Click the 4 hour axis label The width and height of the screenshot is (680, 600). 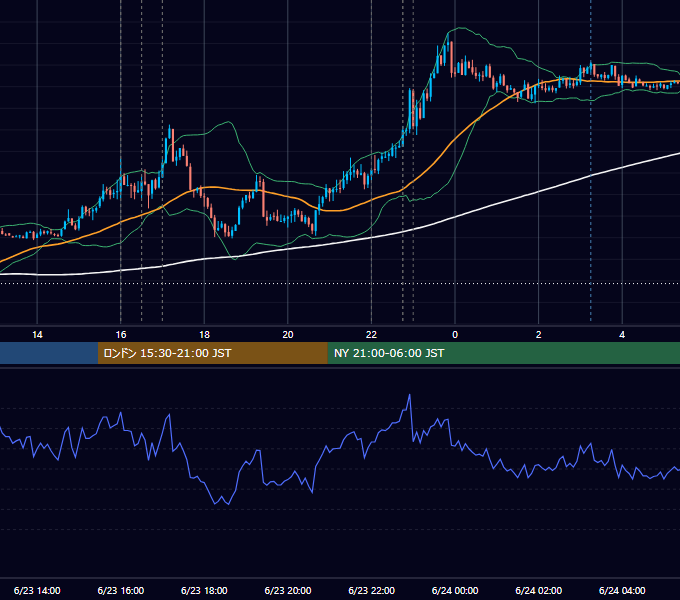click(622, 335)
